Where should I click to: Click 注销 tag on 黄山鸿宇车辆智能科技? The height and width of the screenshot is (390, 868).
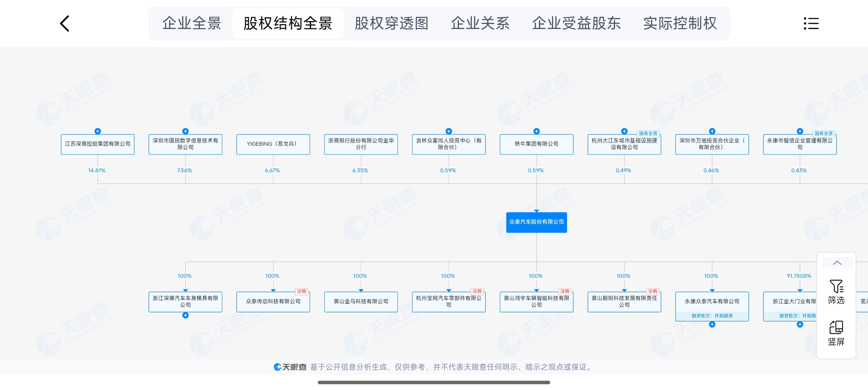565,291
